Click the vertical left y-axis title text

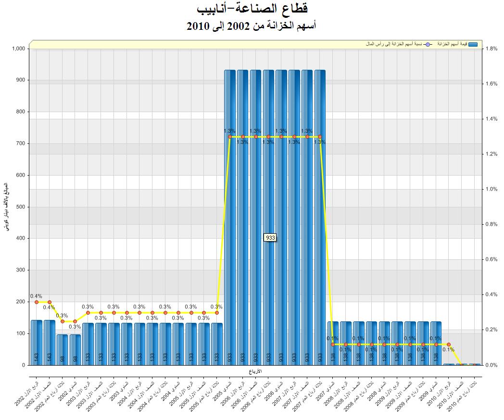point(6,207)
